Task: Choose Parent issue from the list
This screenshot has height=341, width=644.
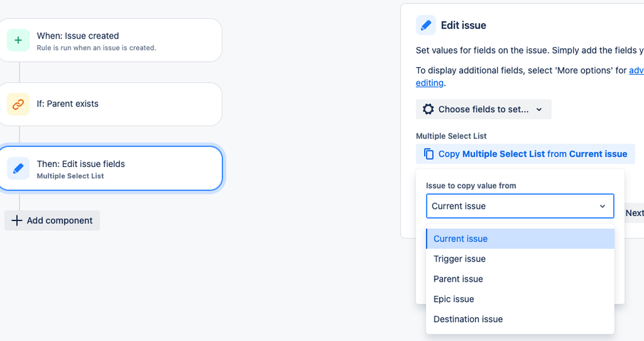Action: (520, 279)
